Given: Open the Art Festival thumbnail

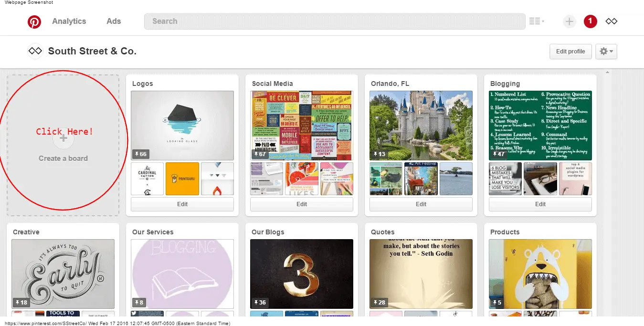Looking at the screenshot, I should coord(421,179).
